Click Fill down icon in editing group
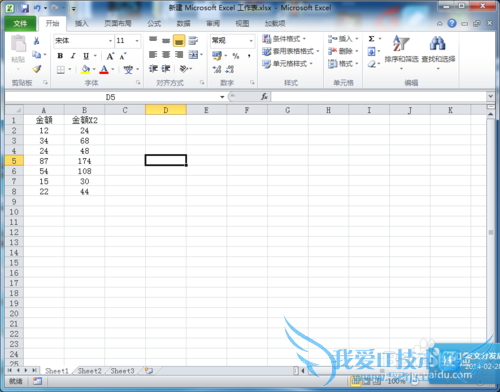The height and width of the screenshot is (392, 500). pos(371,51)
